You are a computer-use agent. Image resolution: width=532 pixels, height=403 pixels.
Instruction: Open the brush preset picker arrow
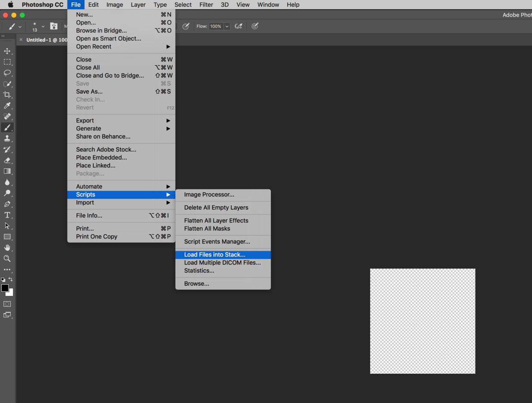[x=43, y=27]
